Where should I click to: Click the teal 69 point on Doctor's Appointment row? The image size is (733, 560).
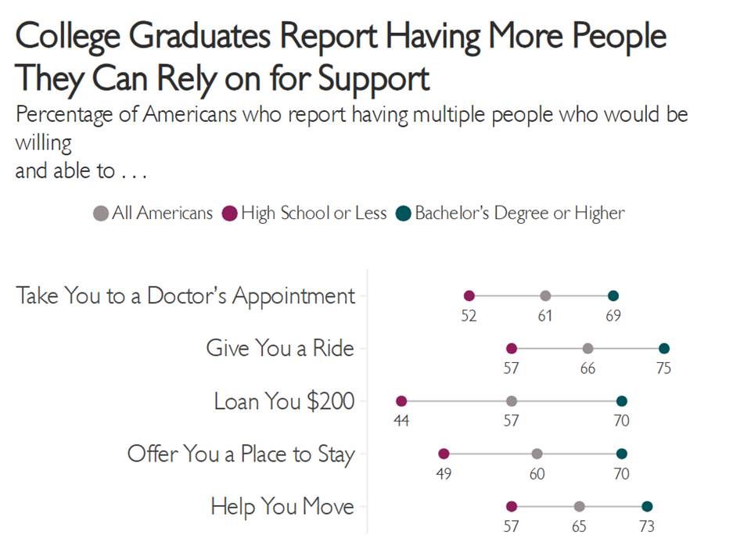(613, 296)
